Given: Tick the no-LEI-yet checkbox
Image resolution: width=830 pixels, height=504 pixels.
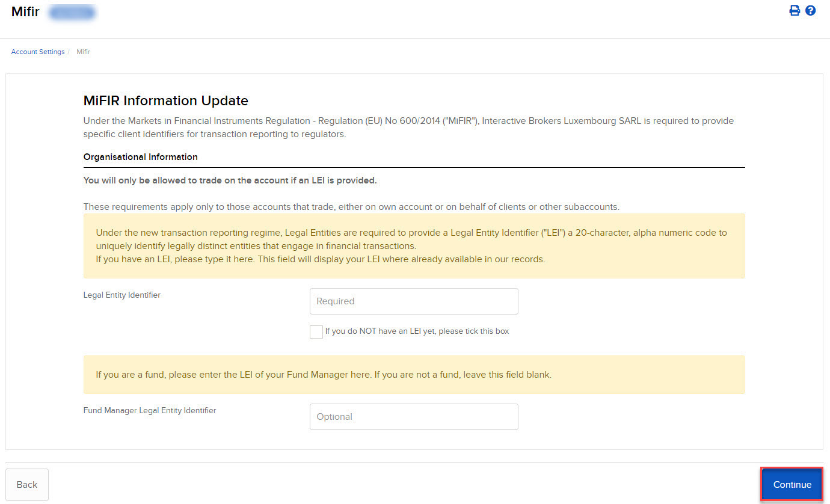Looking at the screenshot, I should 316,332.
